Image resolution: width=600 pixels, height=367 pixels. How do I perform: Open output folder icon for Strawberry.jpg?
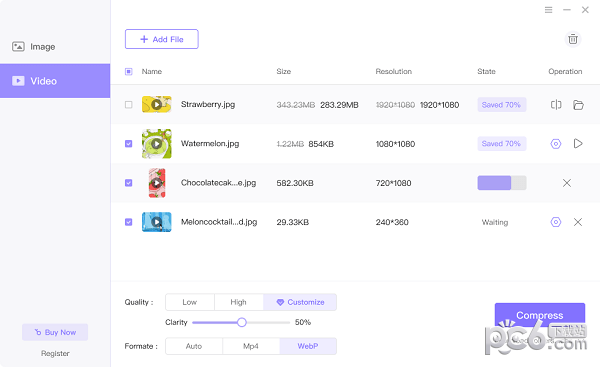pos(578,104)
